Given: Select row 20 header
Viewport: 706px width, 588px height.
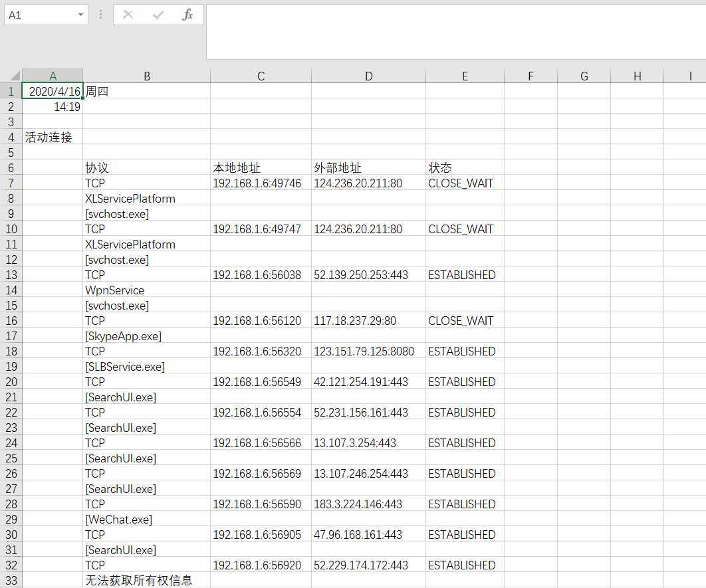Looking at the screenshot, I should pos(11,382).
